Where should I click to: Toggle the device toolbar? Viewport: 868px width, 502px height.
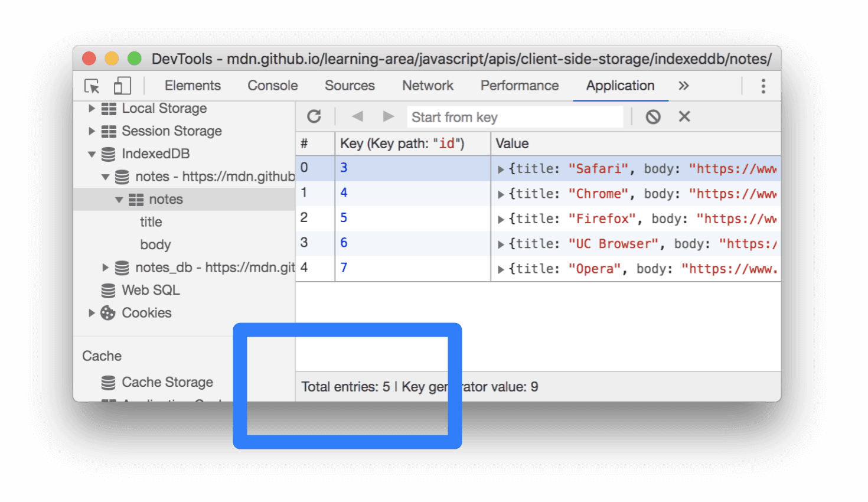point(122,86)
